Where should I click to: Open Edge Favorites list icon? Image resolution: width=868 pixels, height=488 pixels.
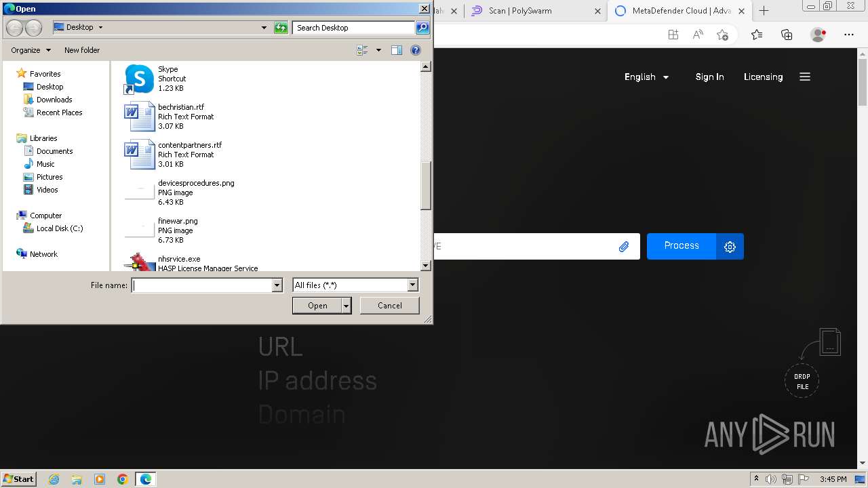click(757, 35)
